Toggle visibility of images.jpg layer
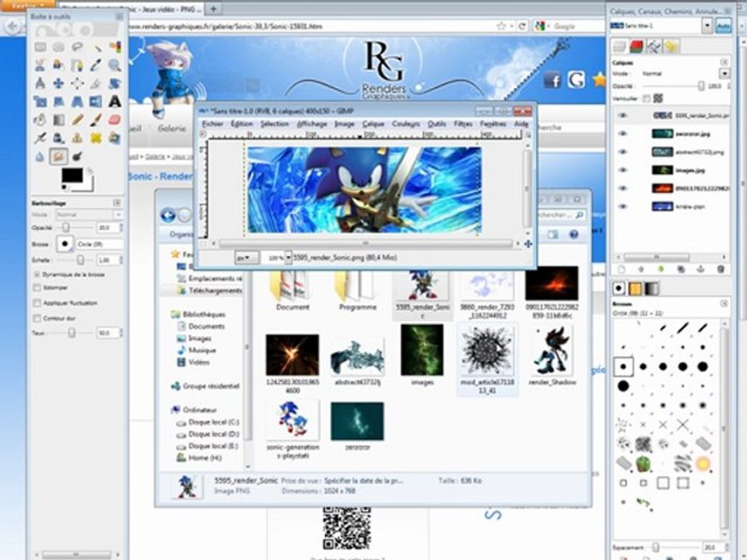This screenshot has width=747, height=560. [x=622, y=170]
